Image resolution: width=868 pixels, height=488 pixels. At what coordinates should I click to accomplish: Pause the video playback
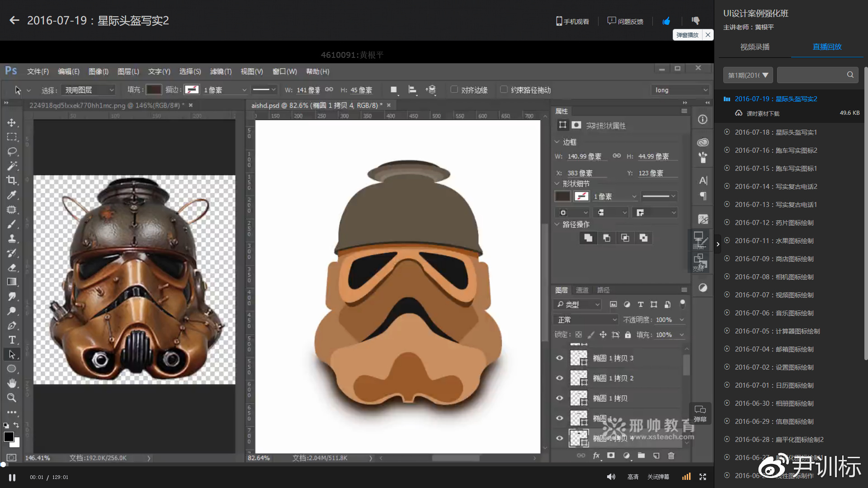pyautogui.click(x=12, y=477)
